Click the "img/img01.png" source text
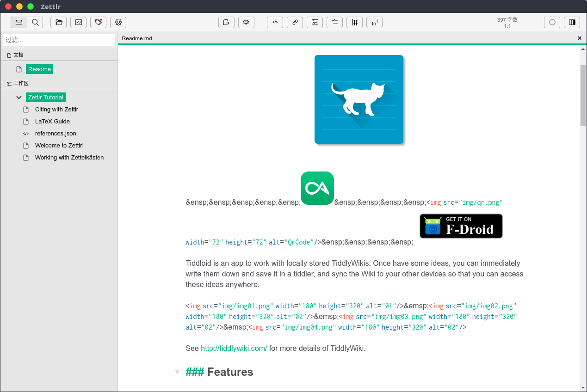The image size is (587, 392). click(x=246, y=306)
